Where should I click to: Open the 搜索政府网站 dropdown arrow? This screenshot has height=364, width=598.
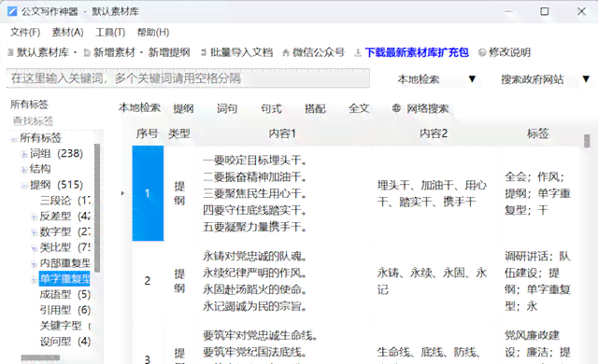(x=586, y=78)
